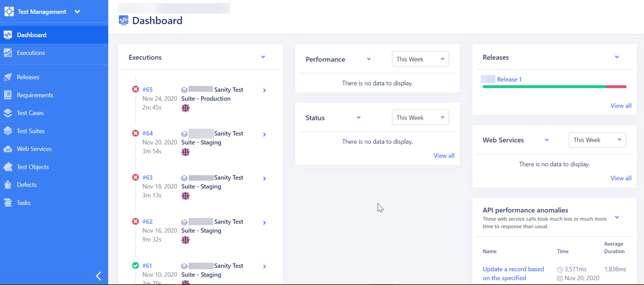Image resolution: width=644 pixels, height=285 pixels.
Task: Expand the Test Management menu chevron
Action: click(77, 12)
